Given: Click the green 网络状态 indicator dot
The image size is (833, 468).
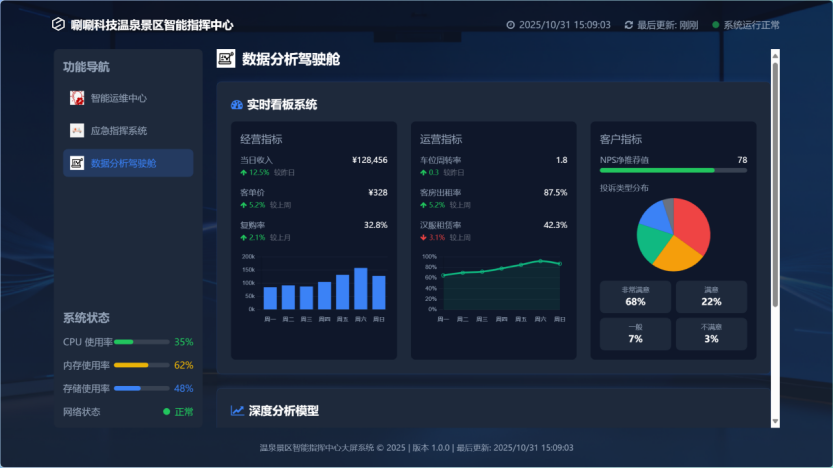Looking at the screenshot, I should click(x=166, y=412).
